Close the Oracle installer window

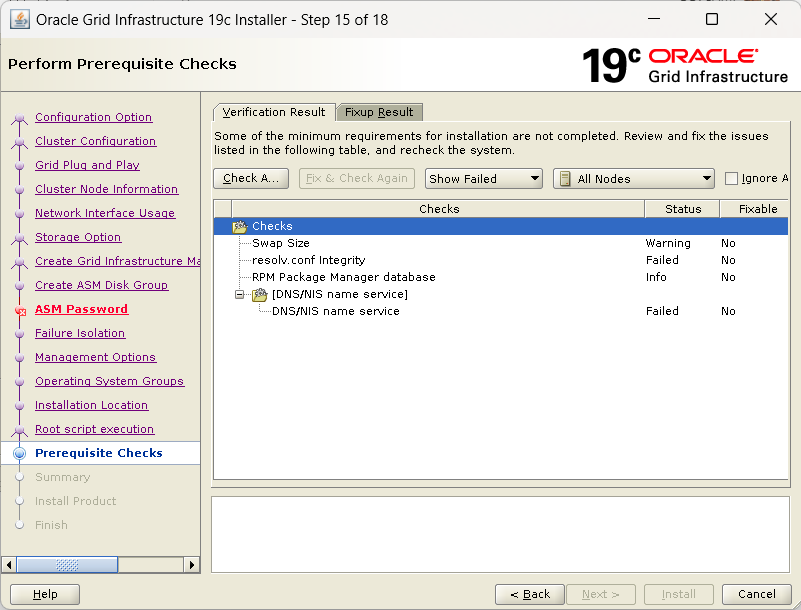coord(771,19)
